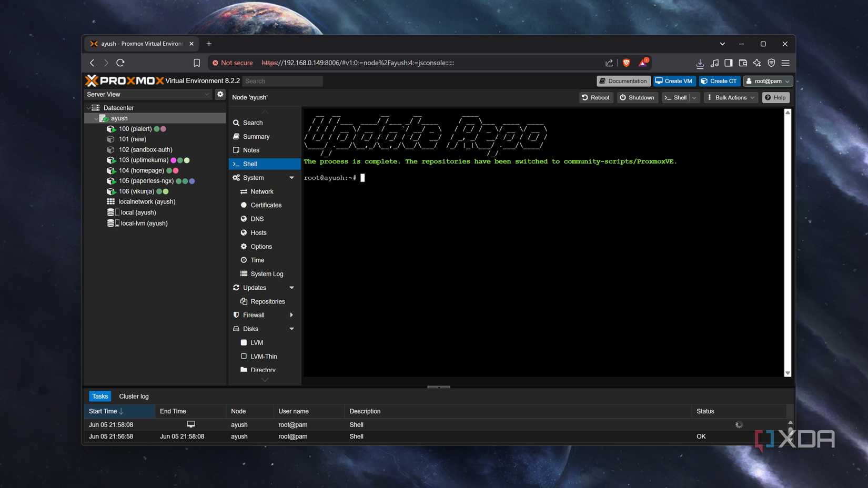Select the Tasks tab

(x=99, y=396)
